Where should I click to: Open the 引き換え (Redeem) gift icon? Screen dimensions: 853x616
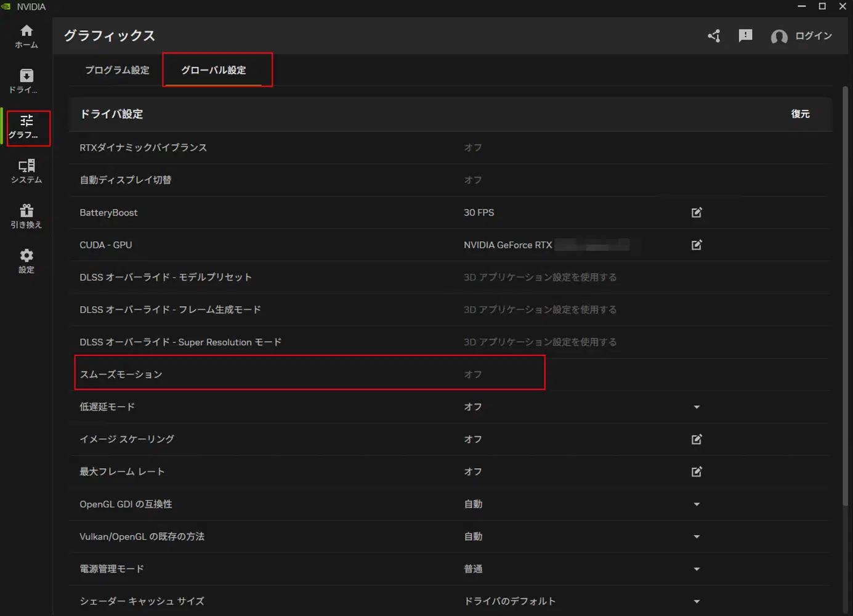click(x=26, y=216)
